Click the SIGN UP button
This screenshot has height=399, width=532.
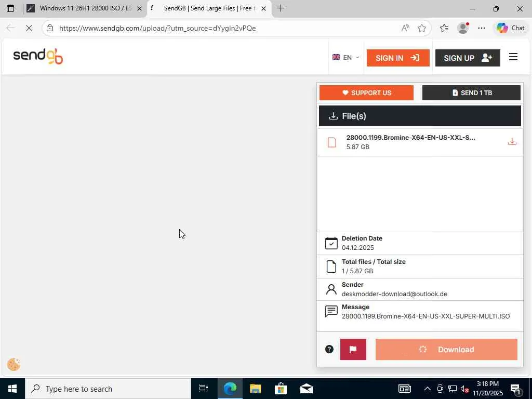pyautogui.click(x=467, y=58)
